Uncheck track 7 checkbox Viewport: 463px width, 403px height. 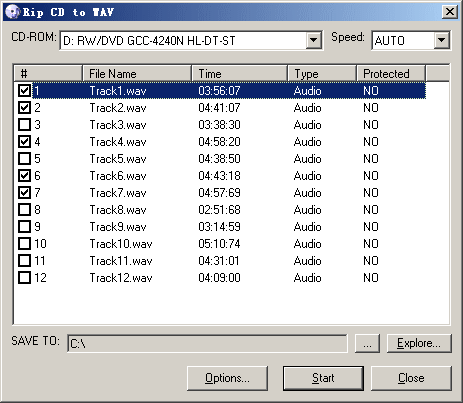(24, 193)
